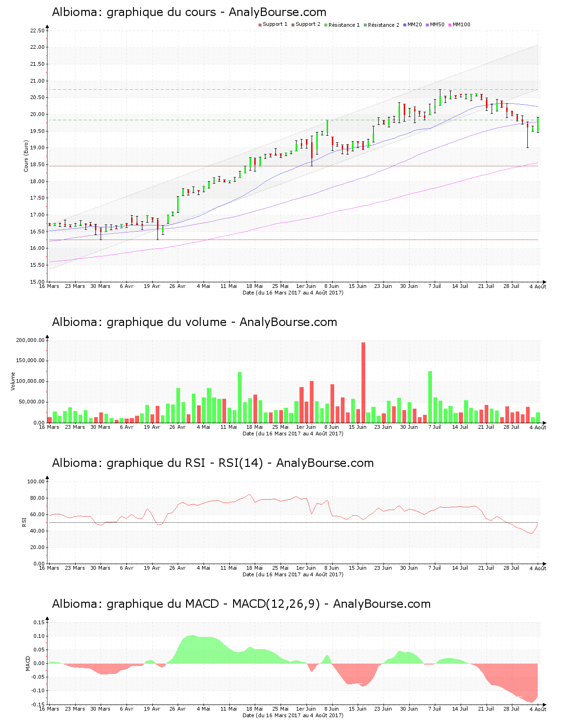
Task: Click the Résistance 1 green legend swatch
Action: pyautogui.click(x=326, y=25)
